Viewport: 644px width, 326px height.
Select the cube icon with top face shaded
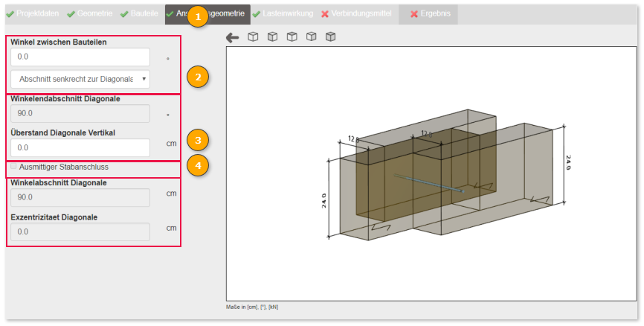(292, 36)
